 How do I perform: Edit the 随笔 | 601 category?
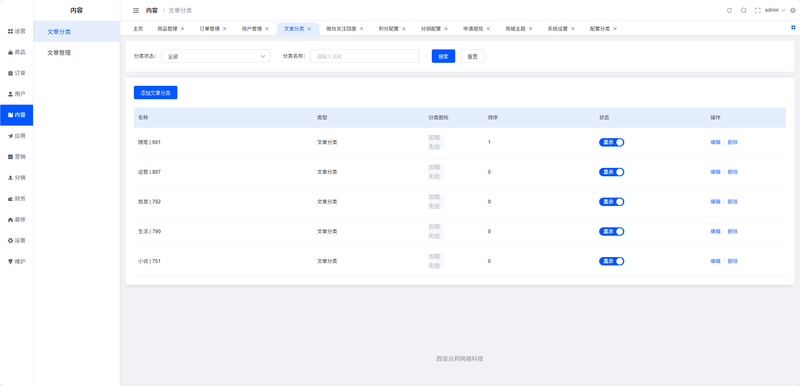(x=715, y=142)
